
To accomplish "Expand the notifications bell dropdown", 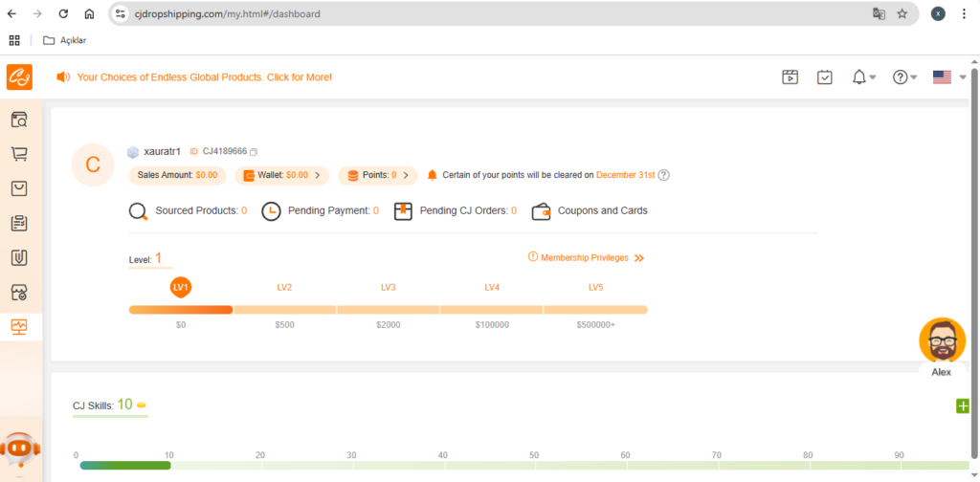I will tap(864, 77).
